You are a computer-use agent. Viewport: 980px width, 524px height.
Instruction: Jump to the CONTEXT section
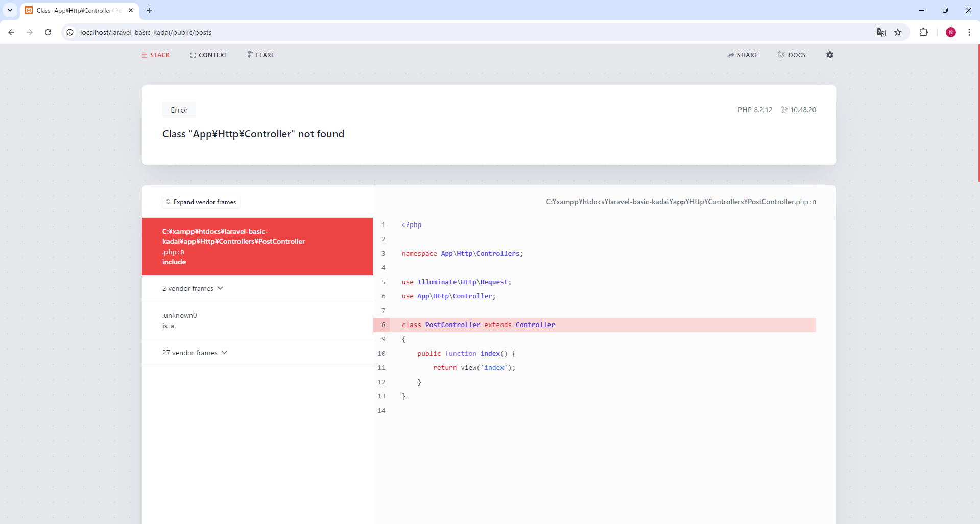(x=209, y=55)
